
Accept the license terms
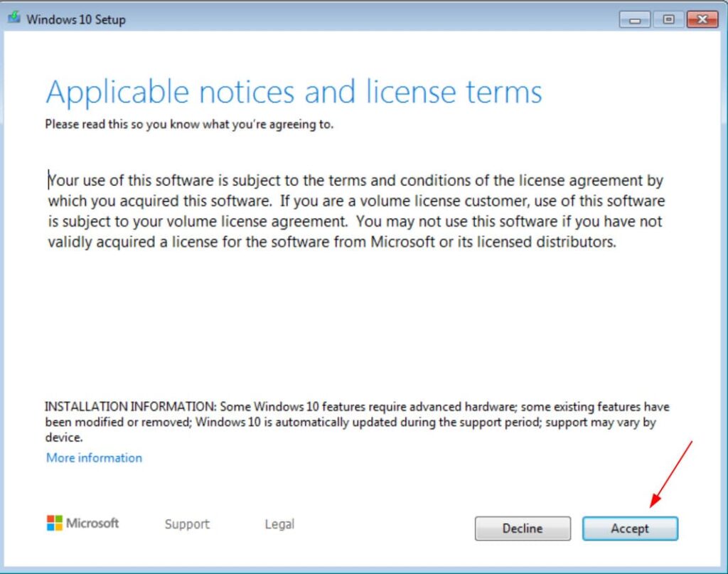(x=630, y=528)
